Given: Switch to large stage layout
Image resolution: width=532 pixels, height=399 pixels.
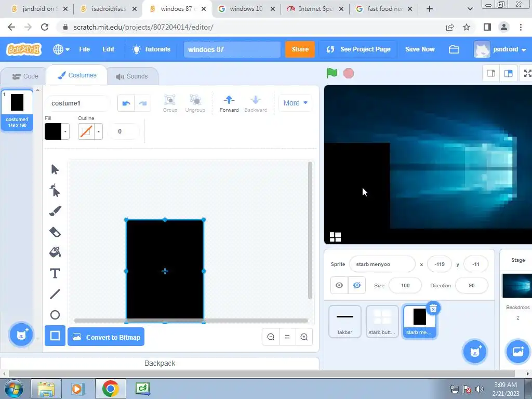Looking at the screenshot, I should [508, 73].
